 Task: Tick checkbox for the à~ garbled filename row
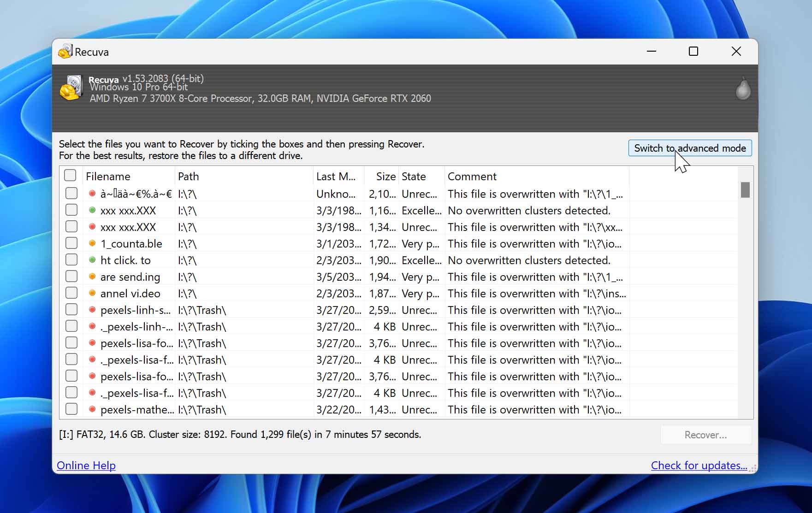[71, 193]
